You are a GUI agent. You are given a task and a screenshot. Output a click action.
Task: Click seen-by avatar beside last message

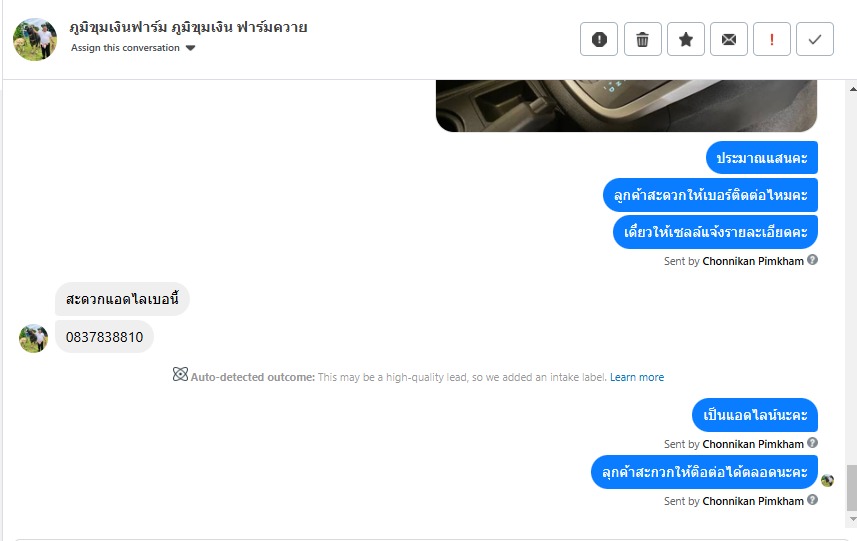pyautogui.click(x=827, y=480)
